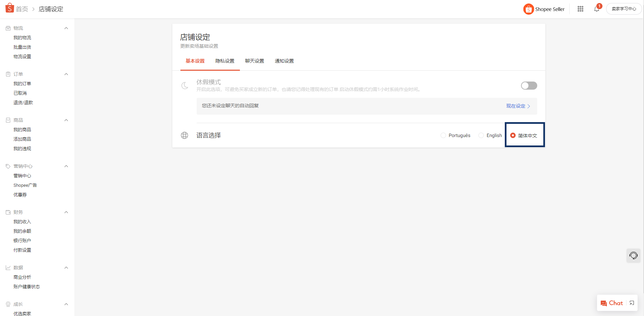
Task: Click the 现在设定 link
Action: (x=518, y=106)
